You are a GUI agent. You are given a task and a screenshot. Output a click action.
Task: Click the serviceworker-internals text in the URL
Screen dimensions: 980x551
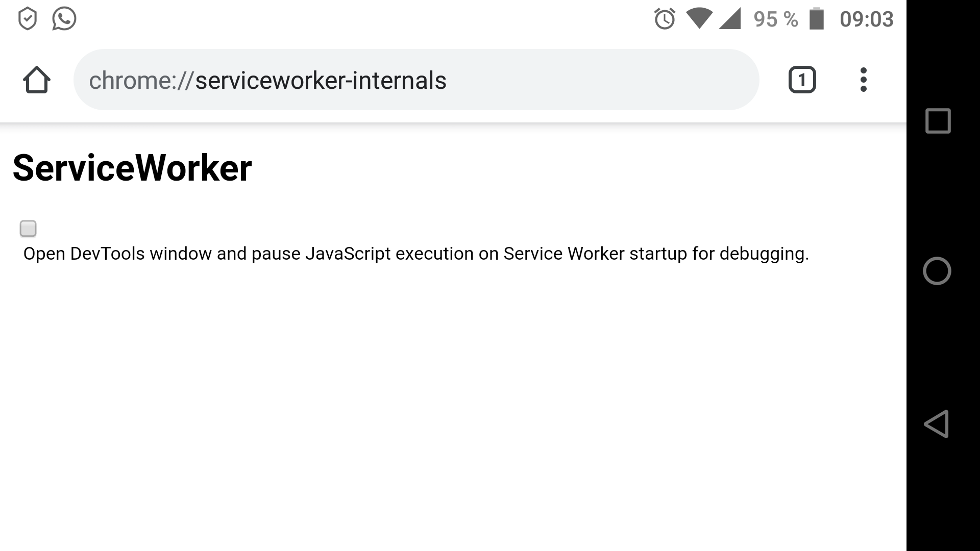pos(321,81)
